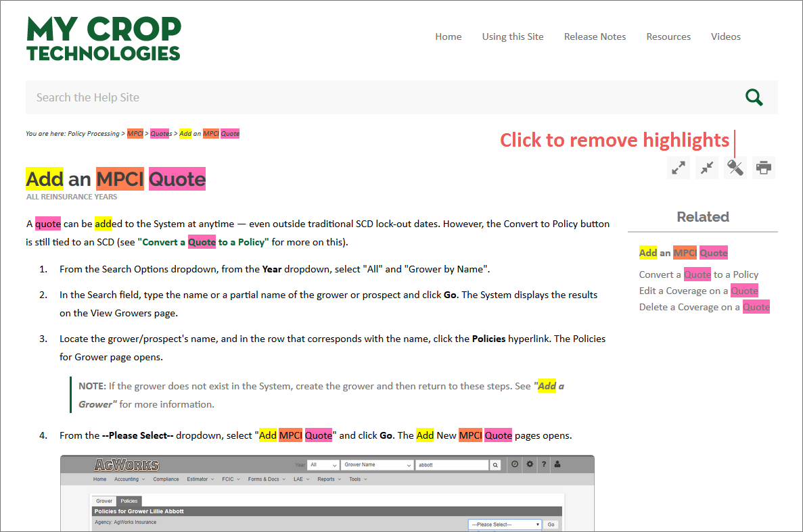Click the bold "Policies" word in step 3
803x532 pixels.
(488, 339)
